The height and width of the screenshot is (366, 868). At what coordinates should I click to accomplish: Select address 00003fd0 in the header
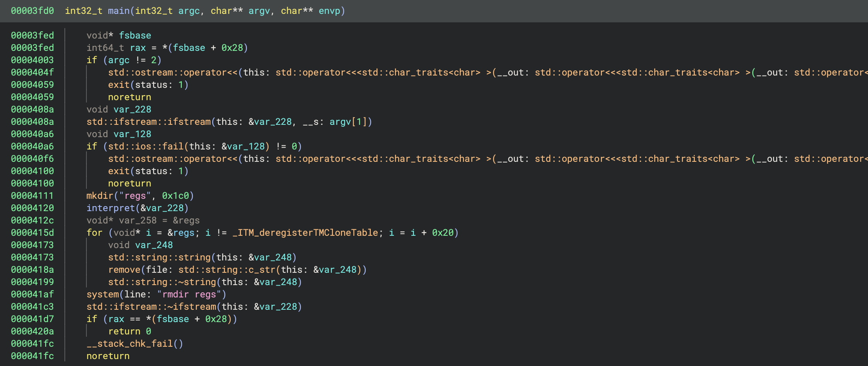(32, 11)
